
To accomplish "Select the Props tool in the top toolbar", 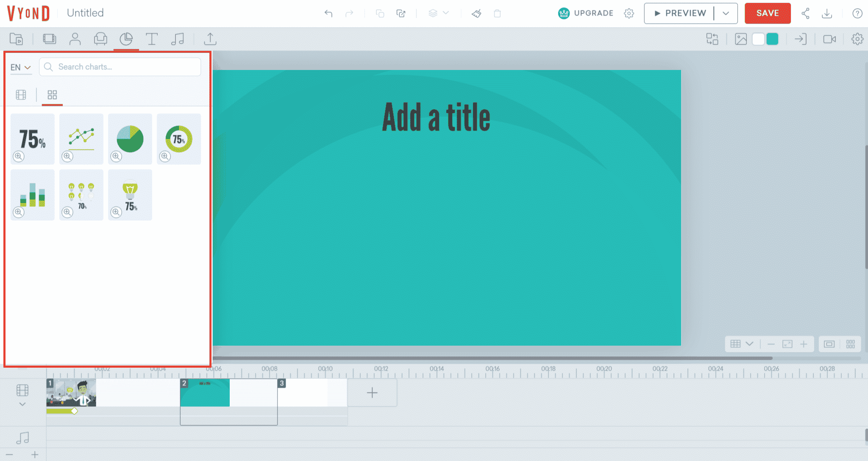I will 101,39.
